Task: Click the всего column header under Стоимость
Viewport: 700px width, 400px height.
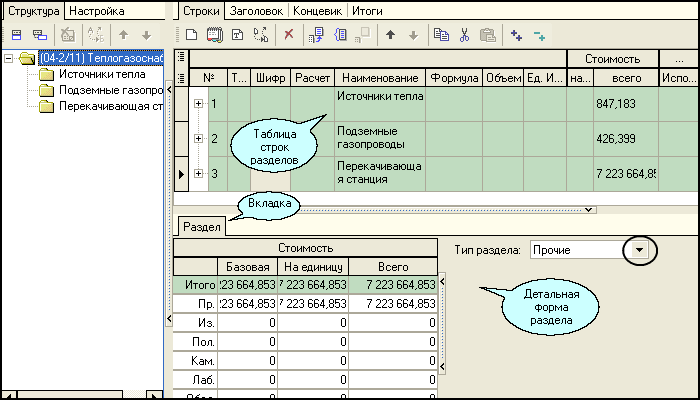Action: tap(626, 78)
